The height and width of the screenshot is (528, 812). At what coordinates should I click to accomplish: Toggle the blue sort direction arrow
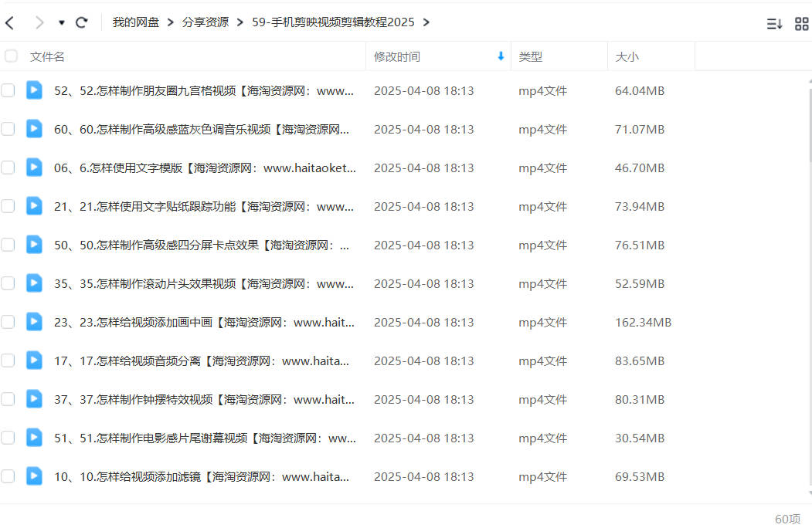point(501,56)
